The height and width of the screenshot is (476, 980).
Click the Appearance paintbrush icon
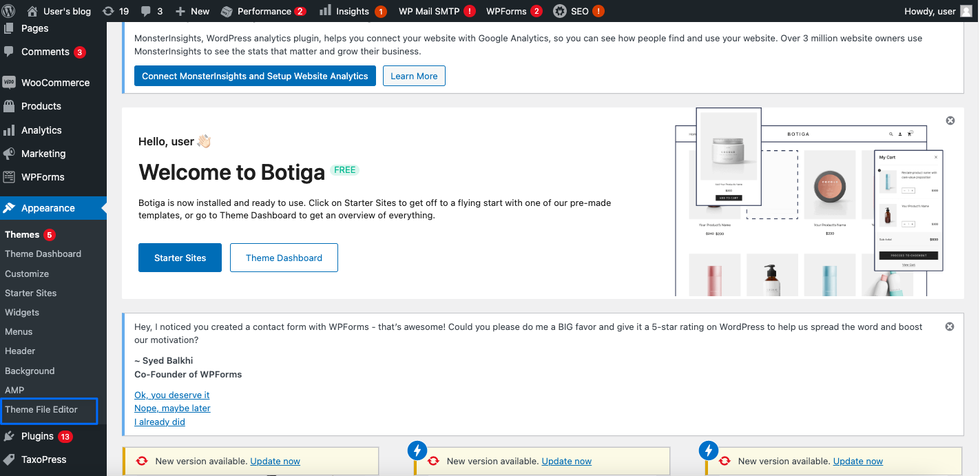pyautogui.click(x=9, y=208)
